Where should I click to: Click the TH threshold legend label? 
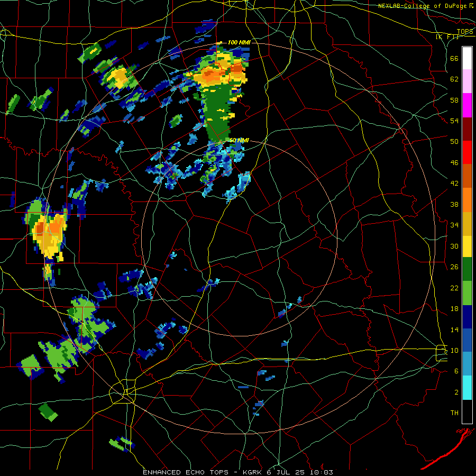[x=454, y=413]
